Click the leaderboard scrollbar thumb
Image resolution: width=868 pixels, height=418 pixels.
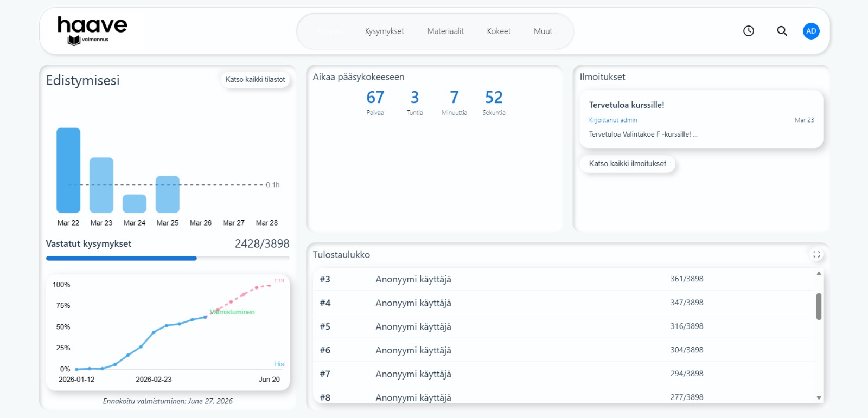[x=819, y=306]
